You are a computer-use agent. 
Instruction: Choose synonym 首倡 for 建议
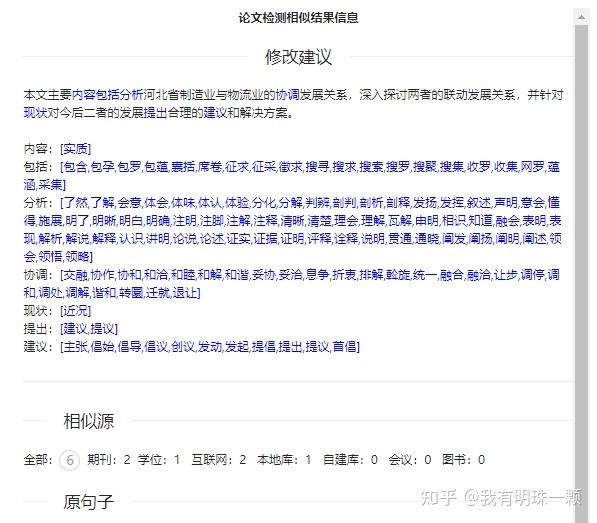(x=345, y=347)
